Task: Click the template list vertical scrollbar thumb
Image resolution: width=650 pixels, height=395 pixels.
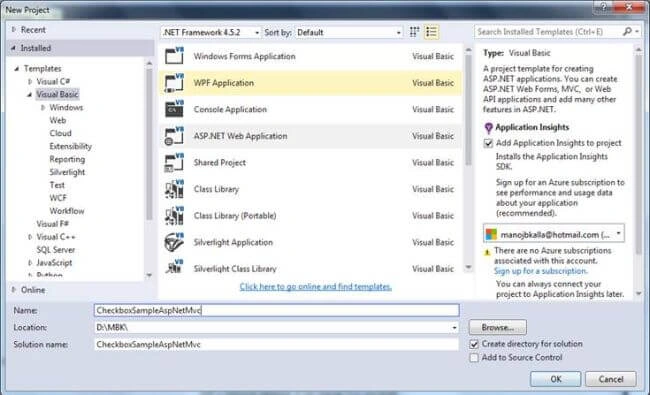Action: 468,110
